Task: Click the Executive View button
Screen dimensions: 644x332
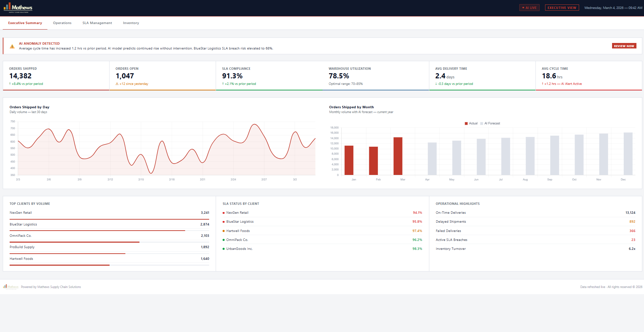Action: (562, 8)
